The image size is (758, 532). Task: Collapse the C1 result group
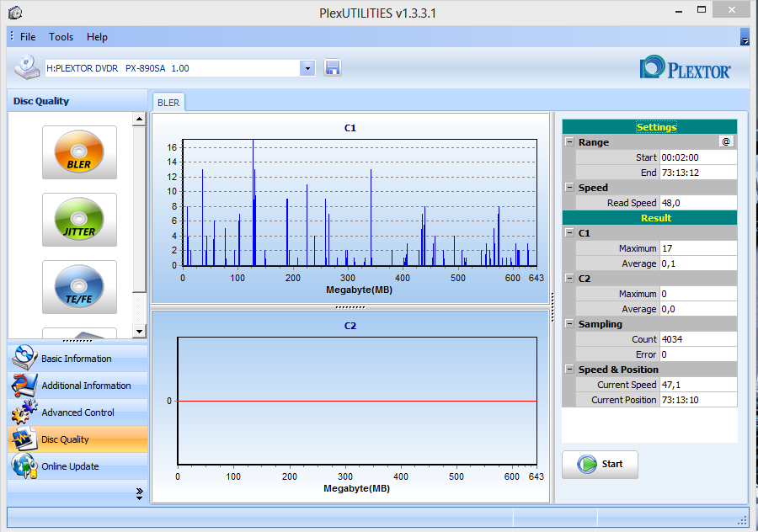pos(569,233)
